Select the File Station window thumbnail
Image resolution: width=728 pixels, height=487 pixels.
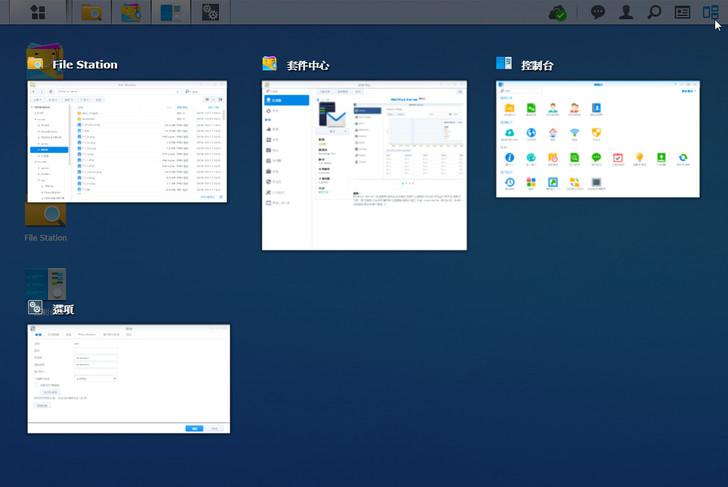tap(128, 141)
